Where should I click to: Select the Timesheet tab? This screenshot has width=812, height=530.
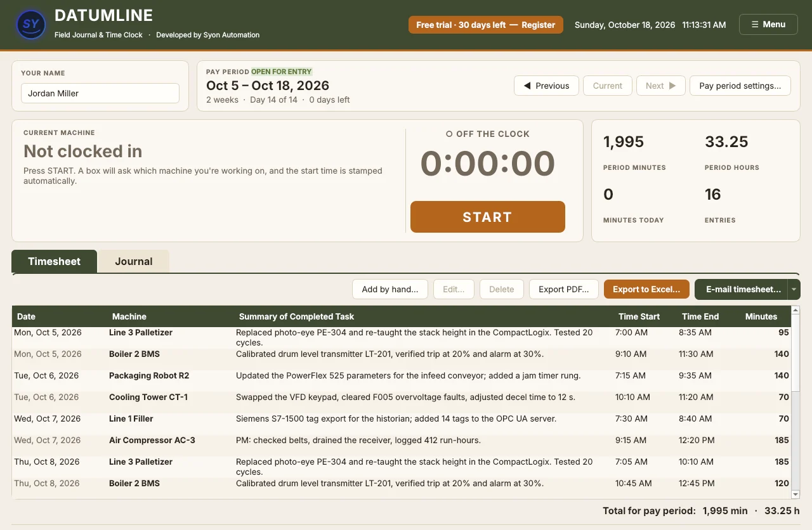tap(55, 261)
